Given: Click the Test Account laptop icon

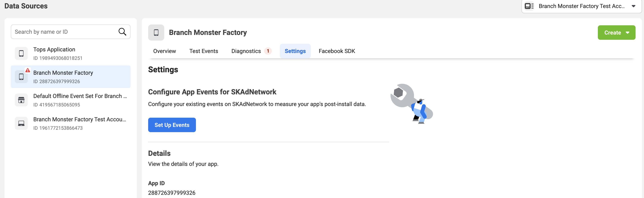Looking at the screenshot, I should coord(21,123).
